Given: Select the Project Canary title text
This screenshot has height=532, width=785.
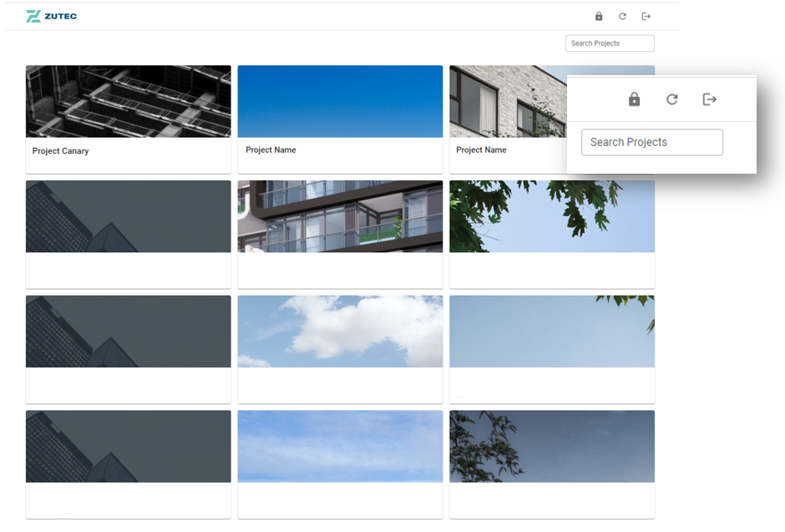Looking at the screenshot, I should [x=61, y=150].
